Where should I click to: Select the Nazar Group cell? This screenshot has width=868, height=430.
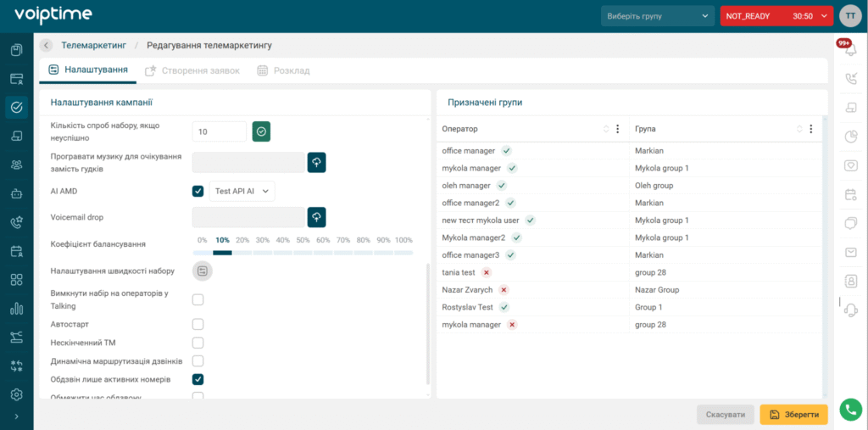point(725,290)
